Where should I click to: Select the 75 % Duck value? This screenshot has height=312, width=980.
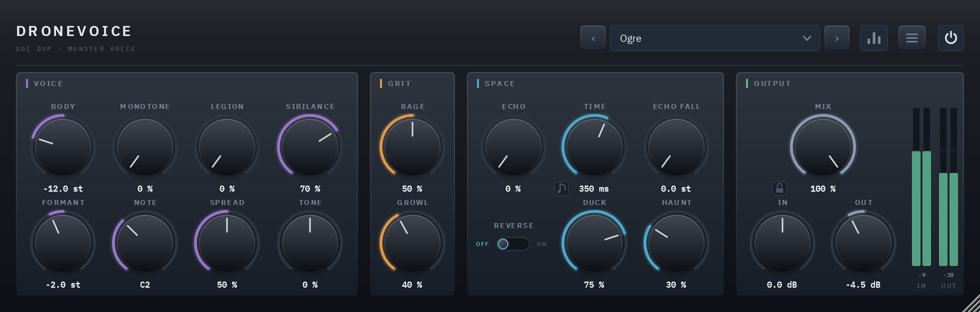[x=594, y=285]
